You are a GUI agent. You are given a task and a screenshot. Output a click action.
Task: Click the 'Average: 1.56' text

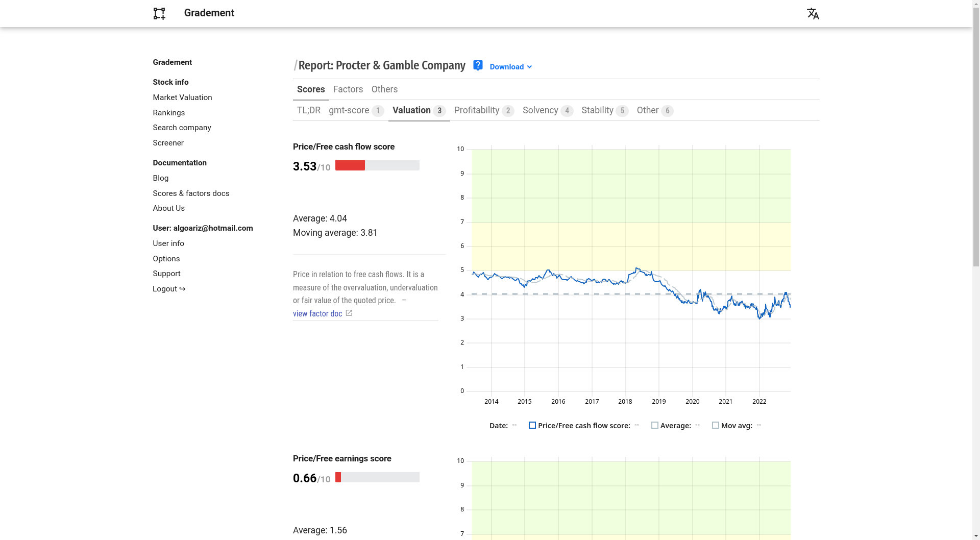pyautogui.click(x=320, y=530)
